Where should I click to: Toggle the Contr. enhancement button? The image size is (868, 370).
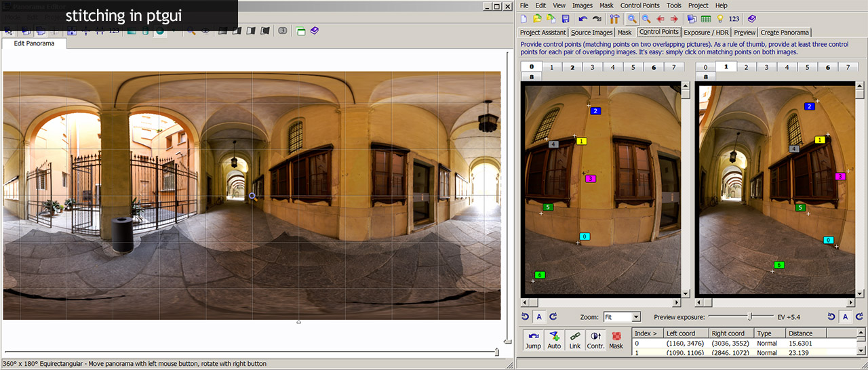click(595, 340)
